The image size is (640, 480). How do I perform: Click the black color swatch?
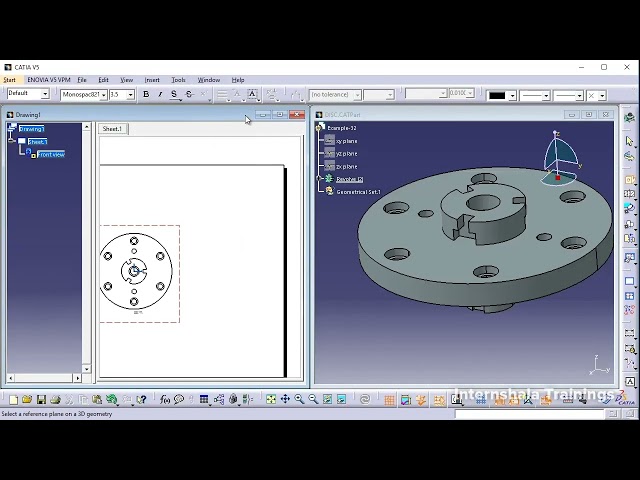(497, 96)
